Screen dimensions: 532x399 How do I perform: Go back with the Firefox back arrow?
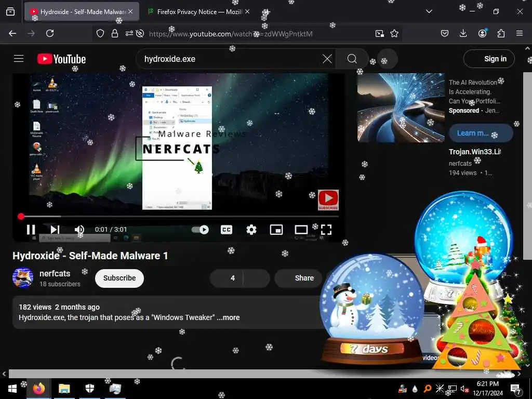coord(12,33)
